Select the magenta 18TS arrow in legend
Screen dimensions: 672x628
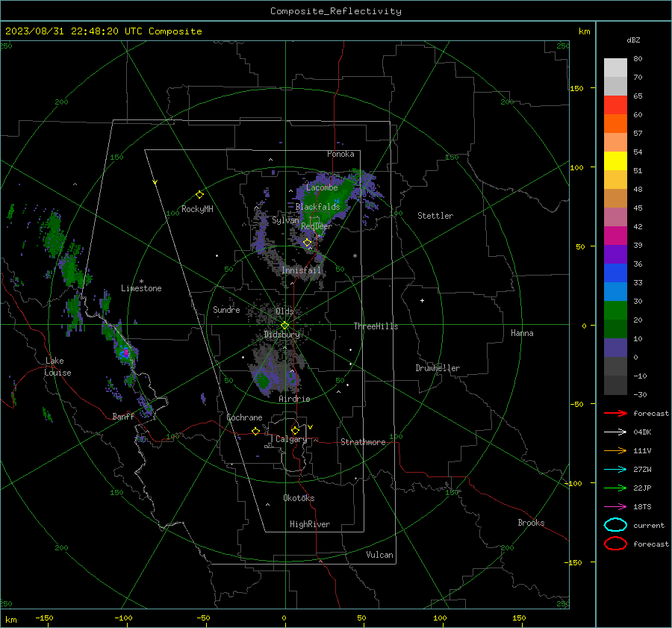click(x=615, y=507)
